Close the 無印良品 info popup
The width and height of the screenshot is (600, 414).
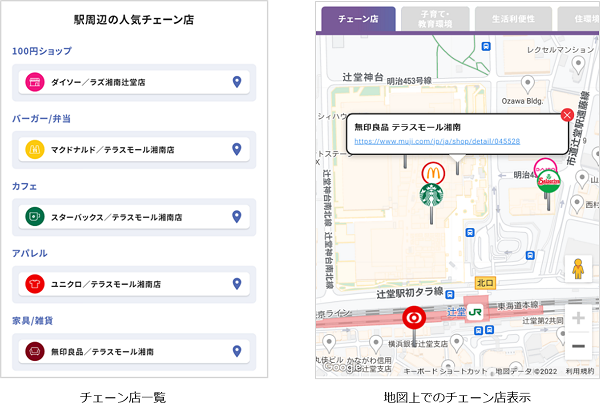coord(567,115)
